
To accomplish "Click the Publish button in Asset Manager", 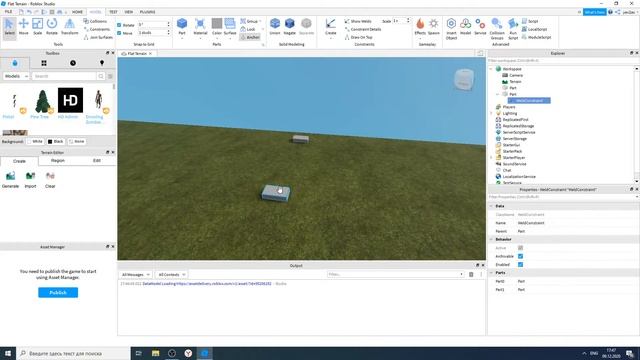I will coord(58,293).
